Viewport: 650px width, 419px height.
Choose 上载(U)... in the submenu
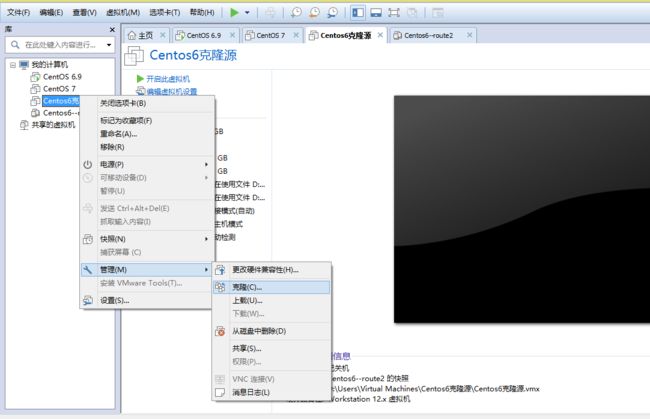pyautogui.click(x=272, y=300)
